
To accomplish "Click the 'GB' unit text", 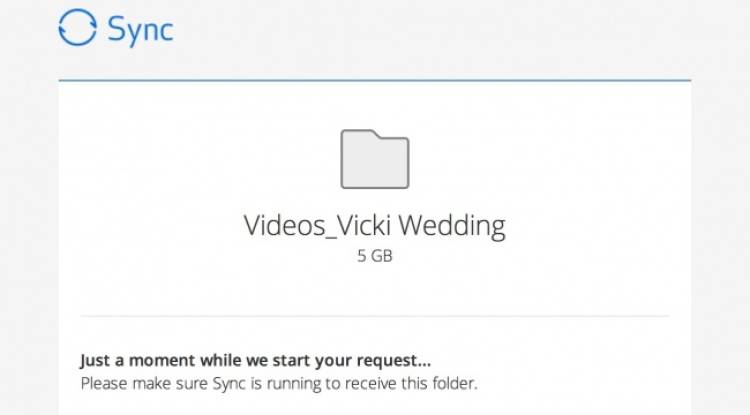I will (381, 256).
